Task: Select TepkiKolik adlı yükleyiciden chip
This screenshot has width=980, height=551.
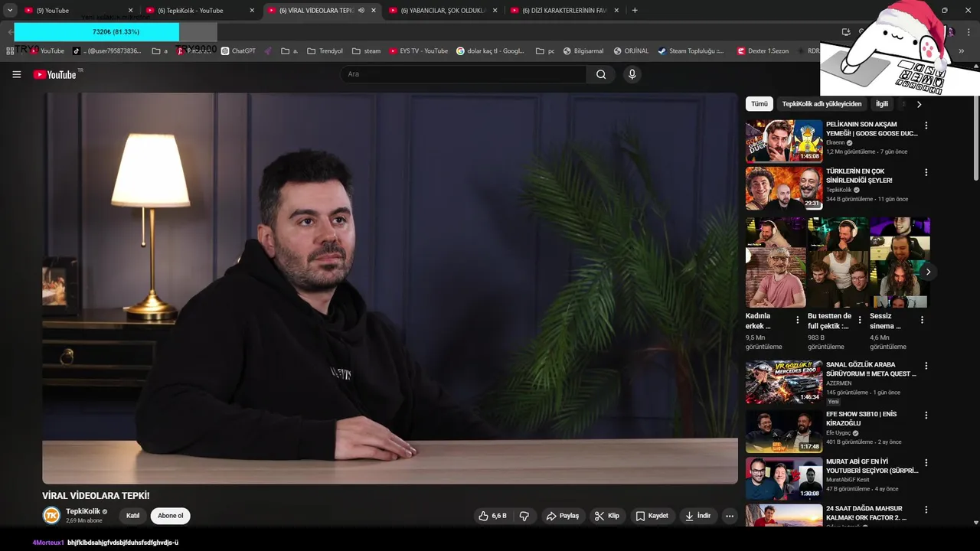Action: (x=822, y=104)
